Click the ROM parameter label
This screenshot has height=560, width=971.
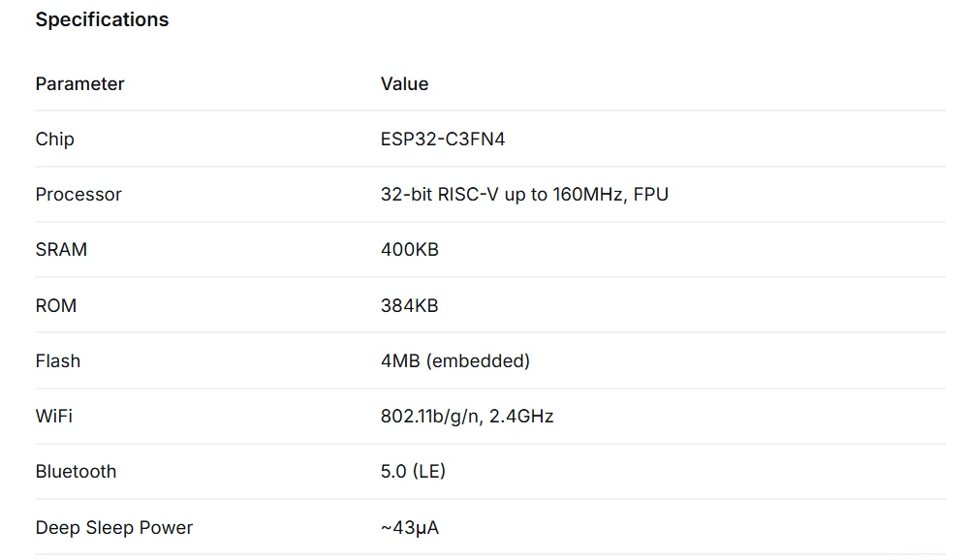(56, 305)
